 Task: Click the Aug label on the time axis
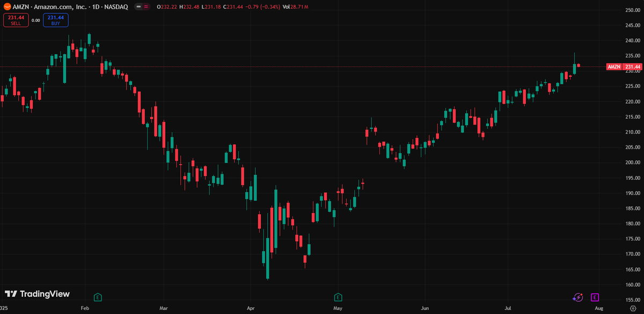click(x=599, y=309)
